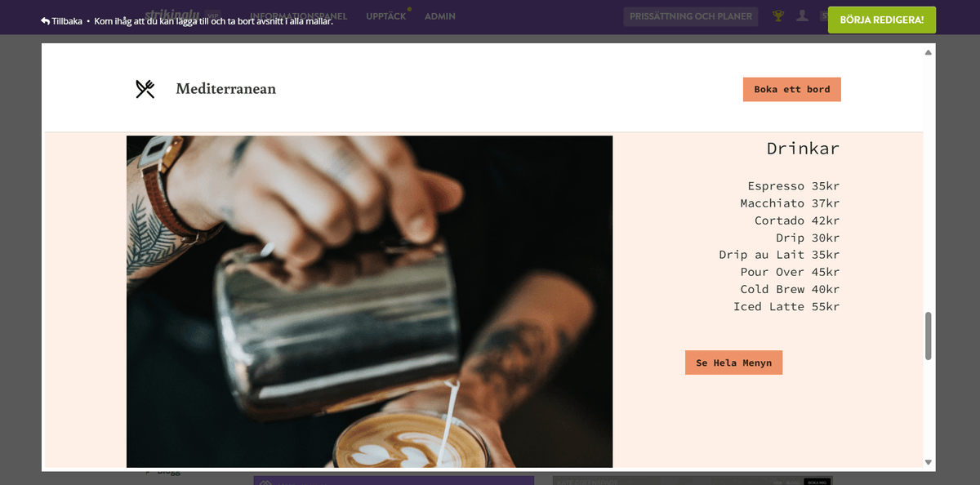Open the Upptäck menu item
Image resolution: width=980 pixels, height=485 pixels.
pyautogui.click(x=386, y=16)
